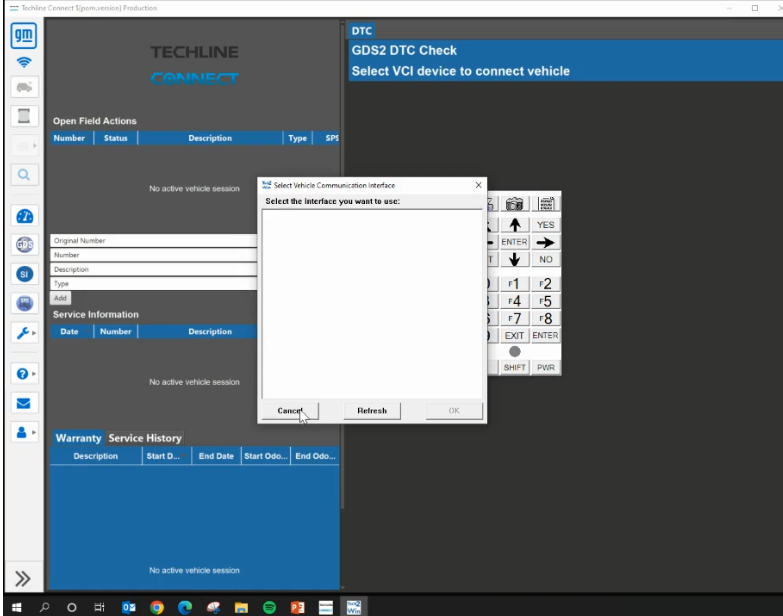
Task: Open Google Chrome from the taskbar
Action: click(157, 607)
